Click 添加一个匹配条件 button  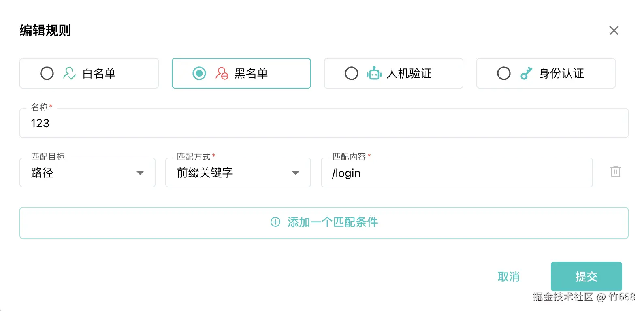[x=324, y=223]
